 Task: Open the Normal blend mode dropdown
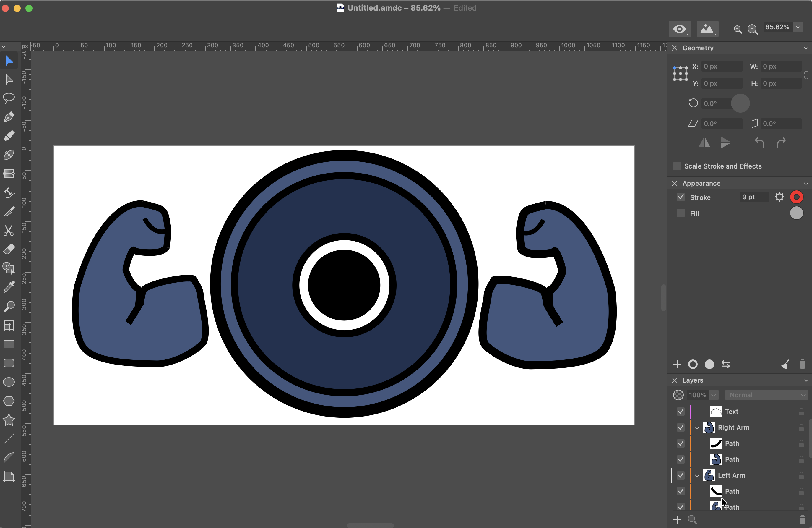coord(766,395)
